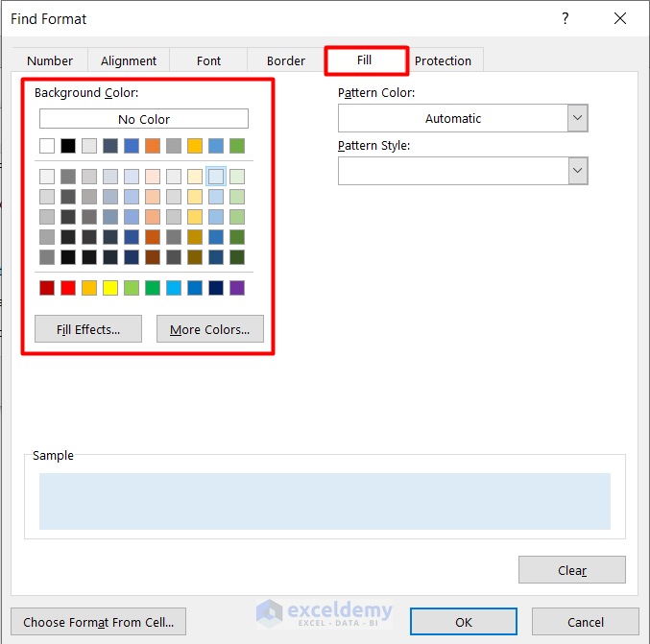
Task: Select the orange theme color swatch
Action: (153, 146)
